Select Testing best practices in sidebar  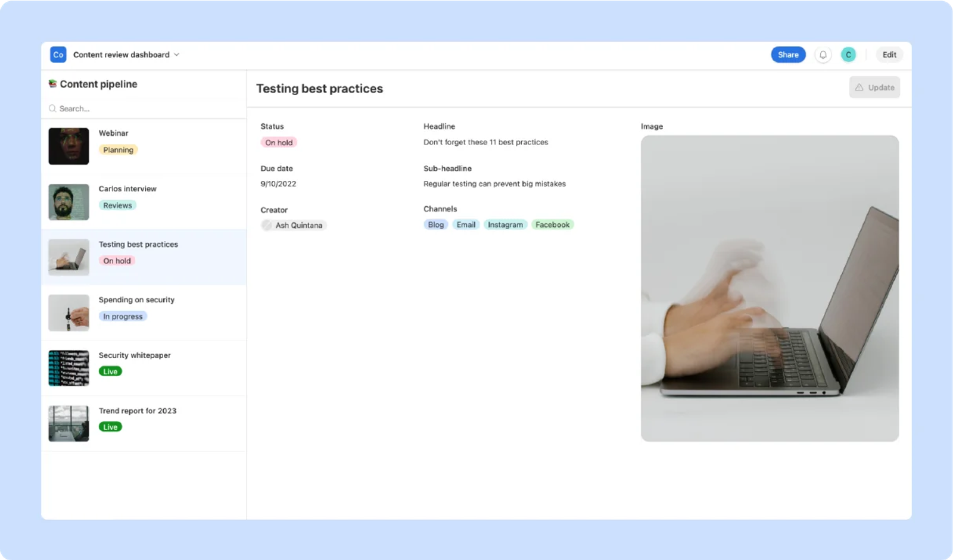[x=144, y=257]
